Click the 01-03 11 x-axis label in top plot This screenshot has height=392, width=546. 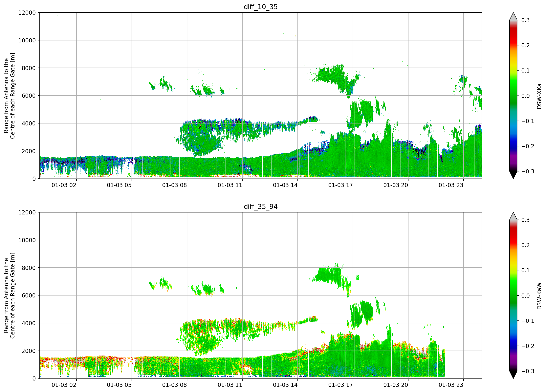pos(230,185)
